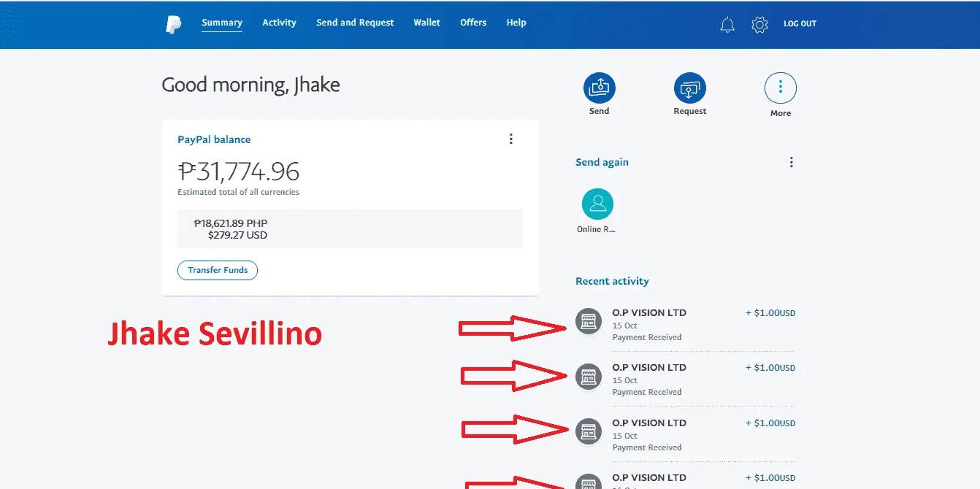Select the Online R... contact avatar
Viewport: 980px width, 489px height.
pyautogui.click(x=597, y=204)
